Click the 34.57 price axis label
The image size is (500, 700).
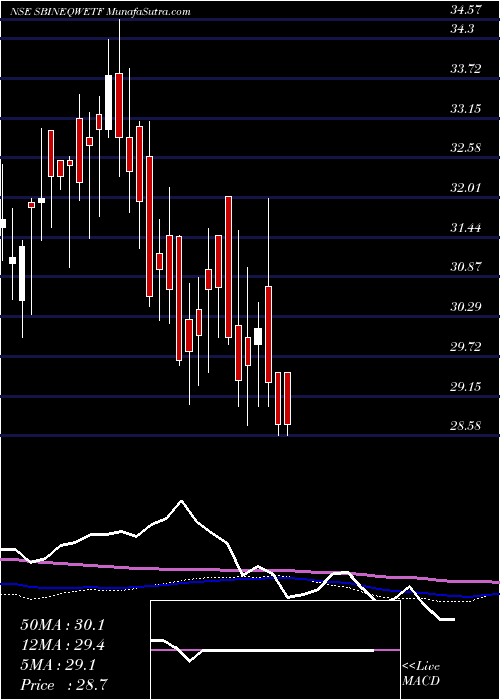466,9
